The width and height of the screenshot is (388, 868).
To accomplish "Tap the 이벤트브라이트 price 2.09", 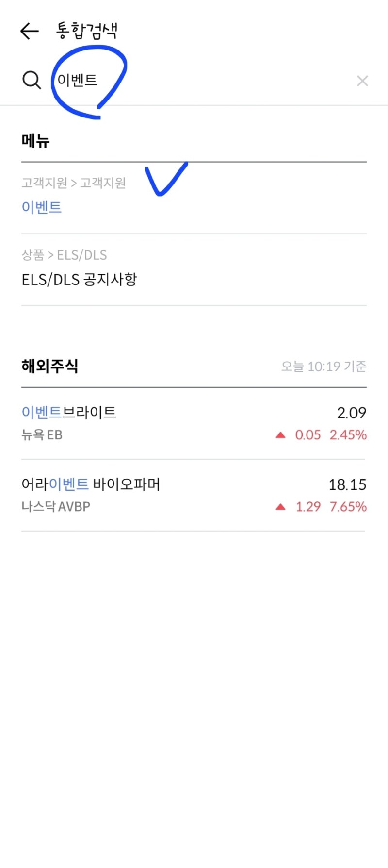I will (x=352, y=413).
